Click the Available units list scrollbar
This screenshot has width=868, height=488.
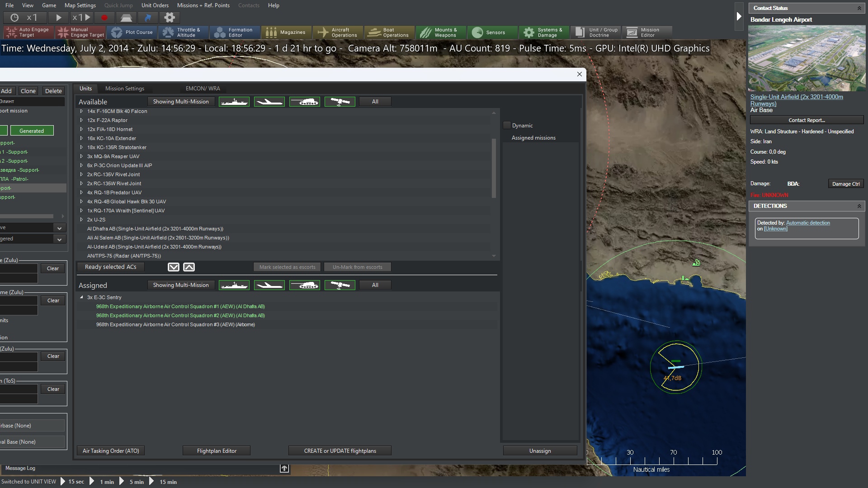point(494,169)
